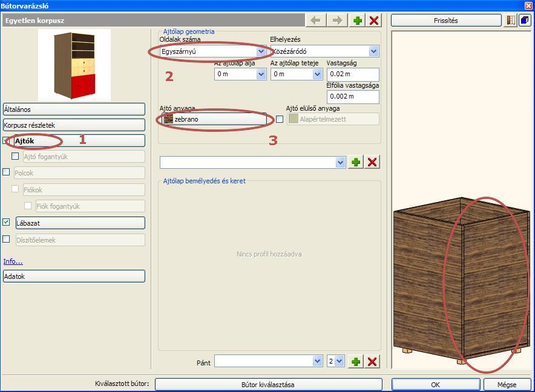Click the Díszítőelemek section button
This screenshot has width=535, height=392.
pyautogui.click(x=80, y=240)
